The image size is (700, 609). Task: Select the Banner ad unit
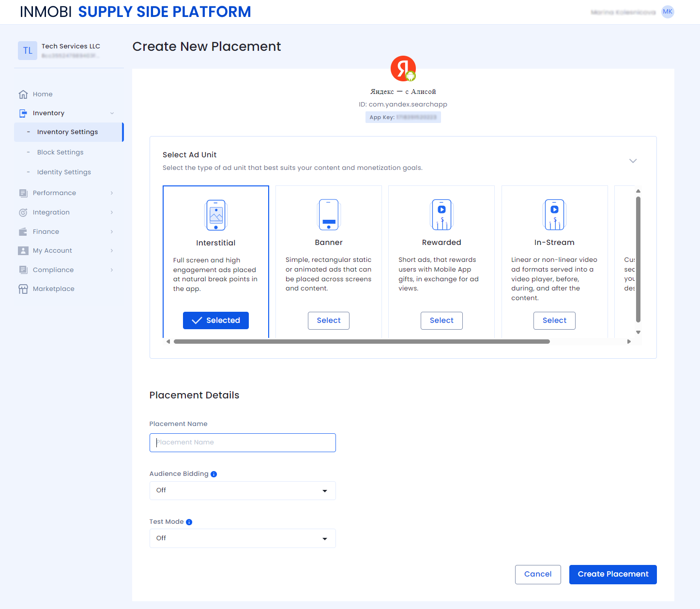tap(329, 320)
